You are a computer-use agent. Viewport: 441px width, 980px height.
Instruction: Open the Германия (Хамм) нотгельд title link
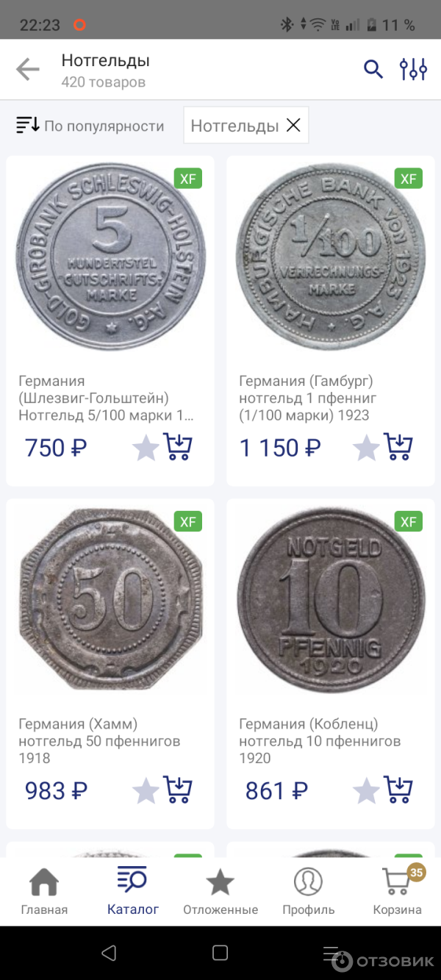point(99,741)
